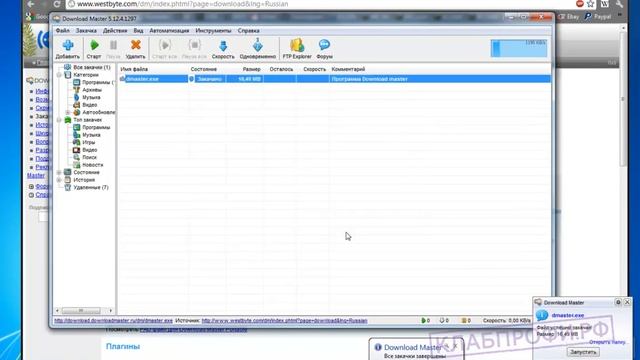
Task: Select the dmaster.exe file in download list
Action: coord(142,79)
